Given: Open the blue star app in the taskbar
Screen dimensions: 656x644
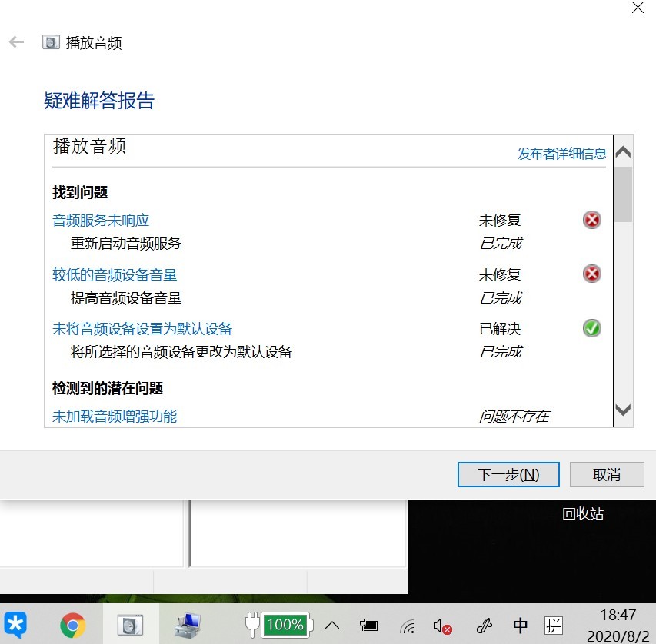Looking at the screenshot, I should pyautogui.click(x=15, y=626).
